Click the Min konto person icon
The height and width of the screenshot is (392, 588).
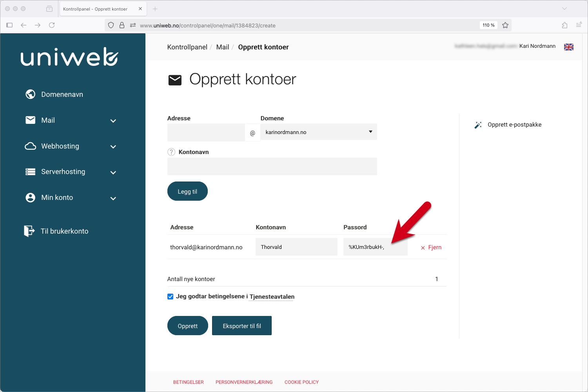[x=31, y=198]
